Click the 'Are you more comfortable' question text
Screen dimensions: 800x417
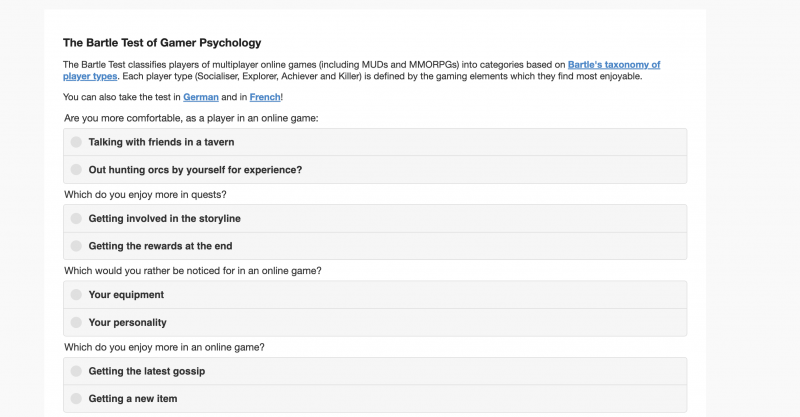pos(190,118)
